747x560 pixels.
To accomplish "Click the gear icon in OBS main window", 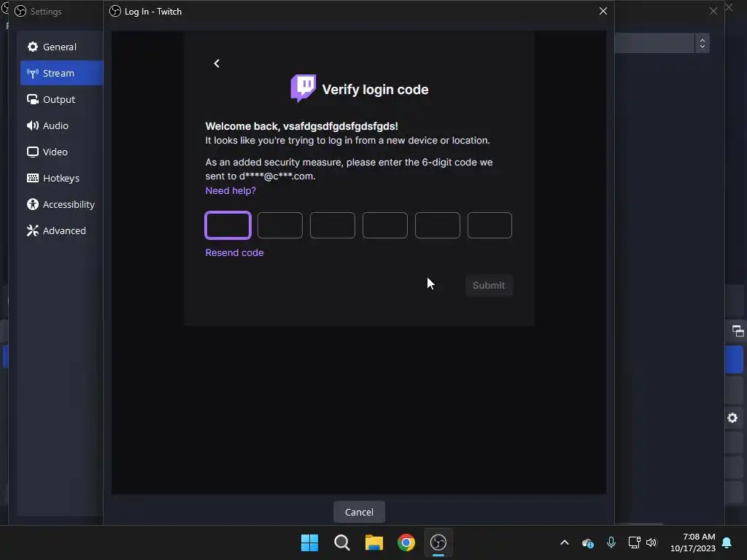I will 732,418.
